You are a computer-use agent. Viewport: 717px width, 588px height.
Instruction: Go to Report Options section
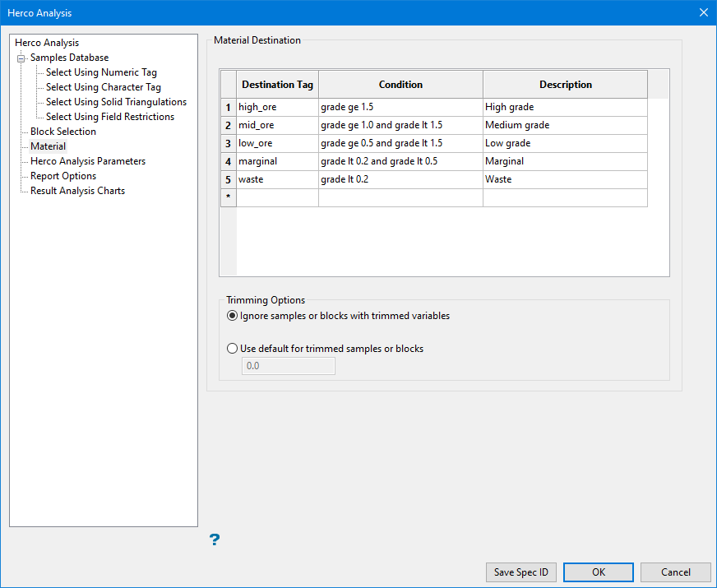pyautogui.click(x=63, y=176)
